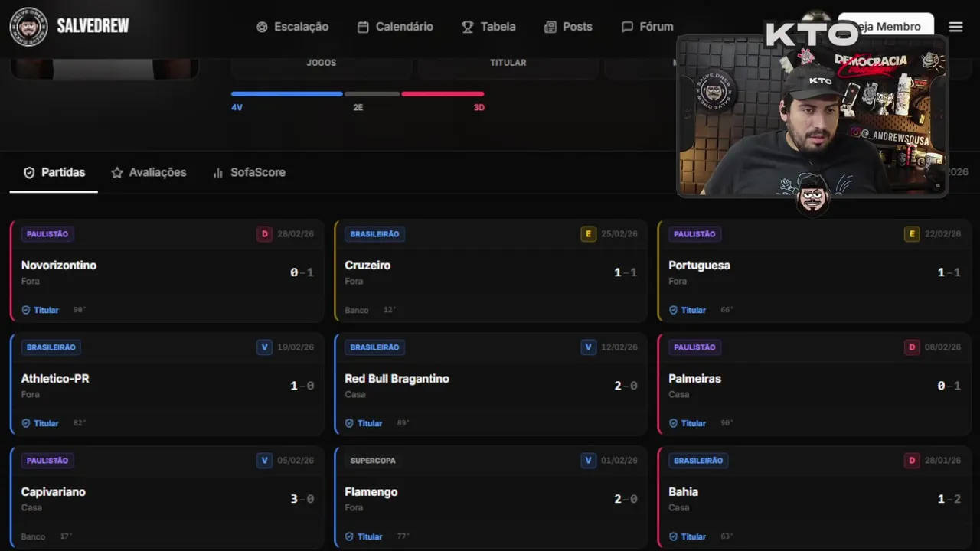Image resolution: width=980 pixels, height=551 pixels.
Task: Open the Flamengo match card
Action: point(491,497)
